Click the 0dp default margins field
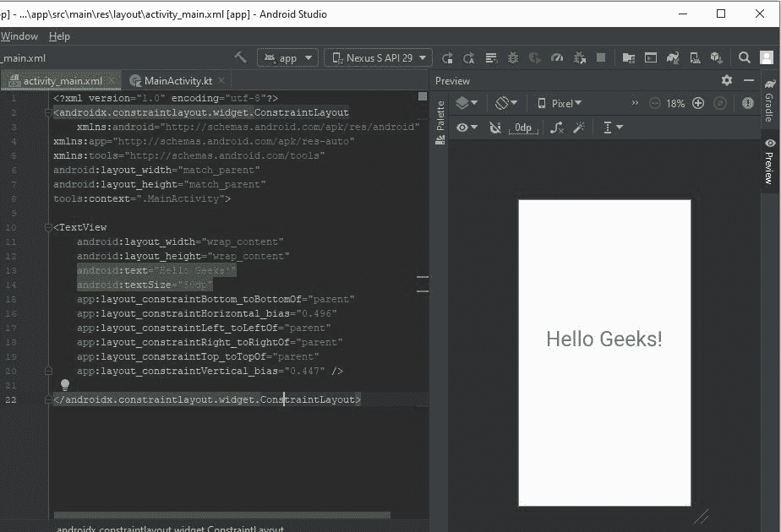 (523, 128)
